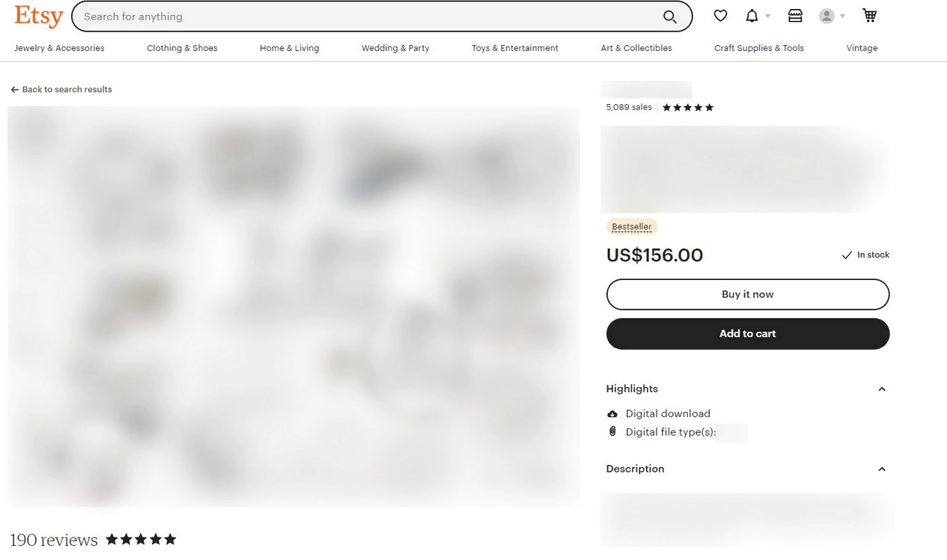Expand the notifications dropdown arrow
The image size is (947, 560).
(767, 16)
